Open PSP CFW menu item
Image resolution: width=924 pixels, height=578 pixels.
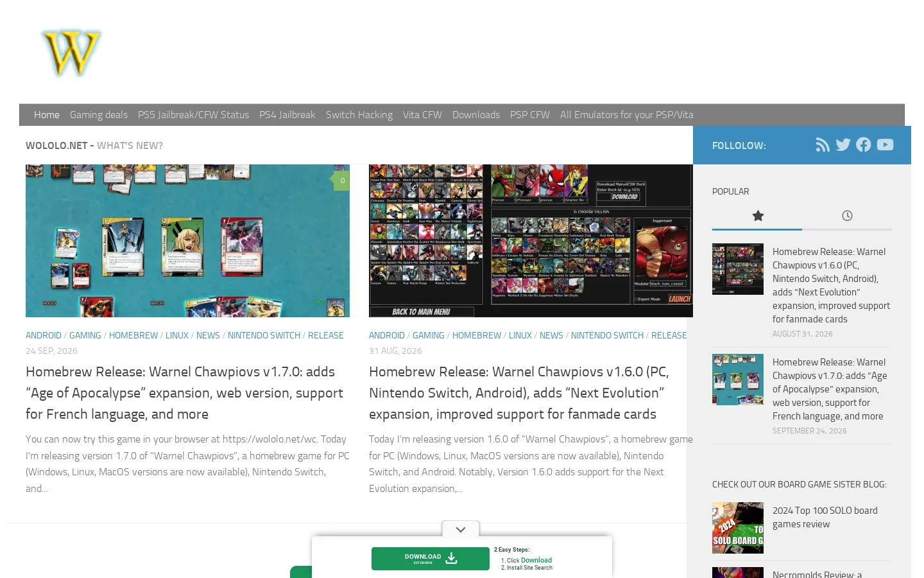tap(530, 115)
